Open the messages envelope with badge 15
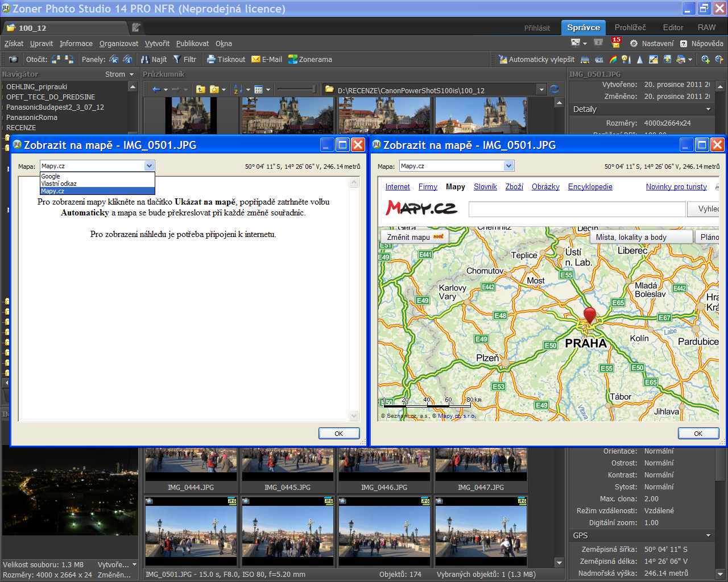 click(617, 43)
